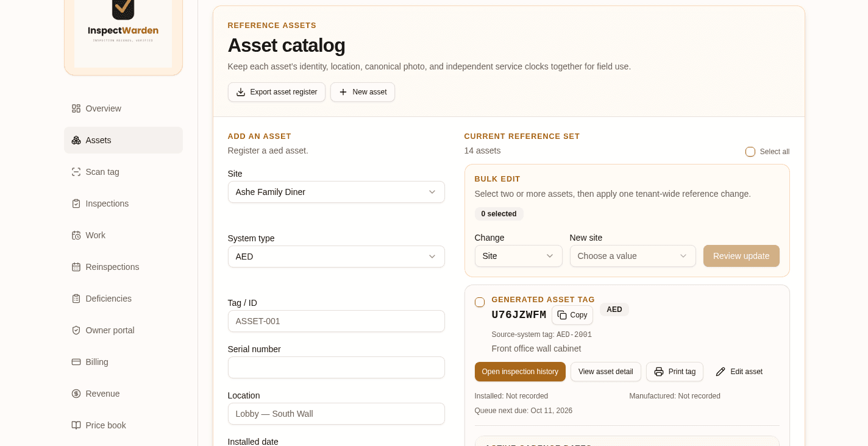Viewport: 868px width, 446px height.
Task: Go to Scan tag section
Action: tap(123, 172)
